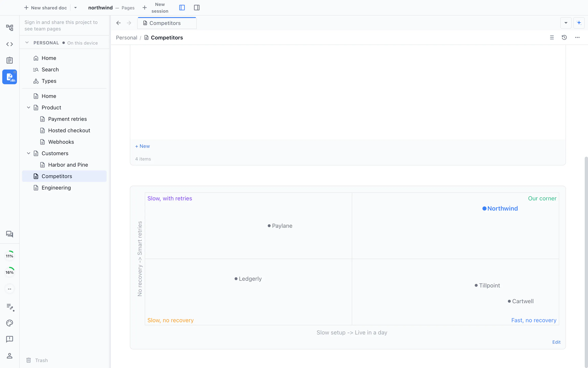Viewport: 588px width, 368px height.
Task: Open the account profile icon
Action: [x=9, y=356]
